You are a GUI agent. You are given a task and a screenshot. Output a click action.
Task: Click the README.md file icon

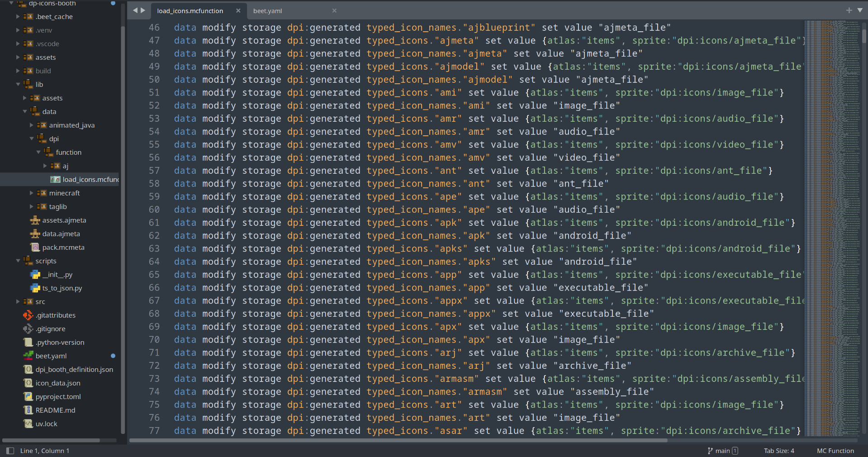[28, 410]
